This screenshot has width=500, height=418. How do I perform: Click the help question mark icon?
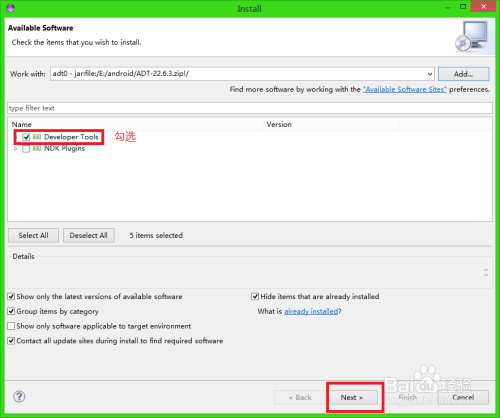pos(19,396)
